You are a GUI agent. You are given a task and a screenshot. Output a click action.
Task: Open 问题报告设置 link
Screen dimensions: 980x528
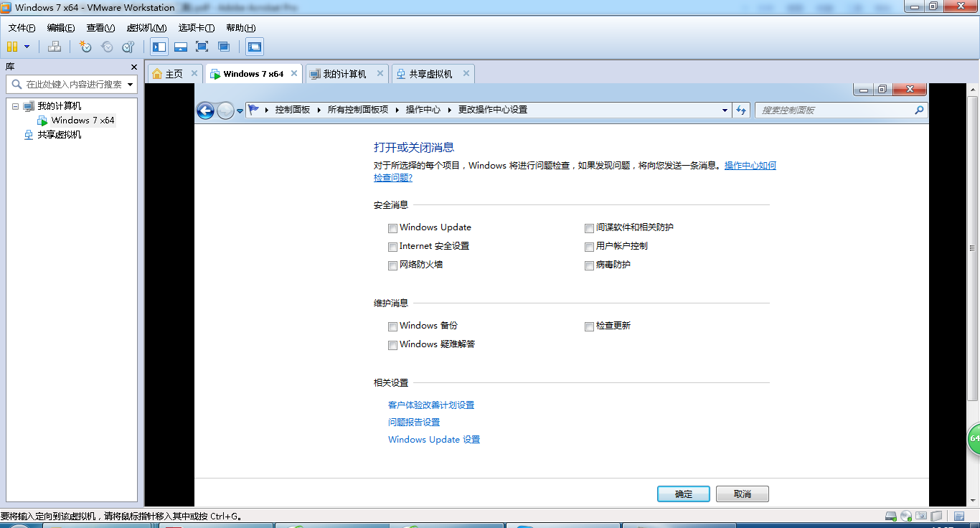(414, 423)
